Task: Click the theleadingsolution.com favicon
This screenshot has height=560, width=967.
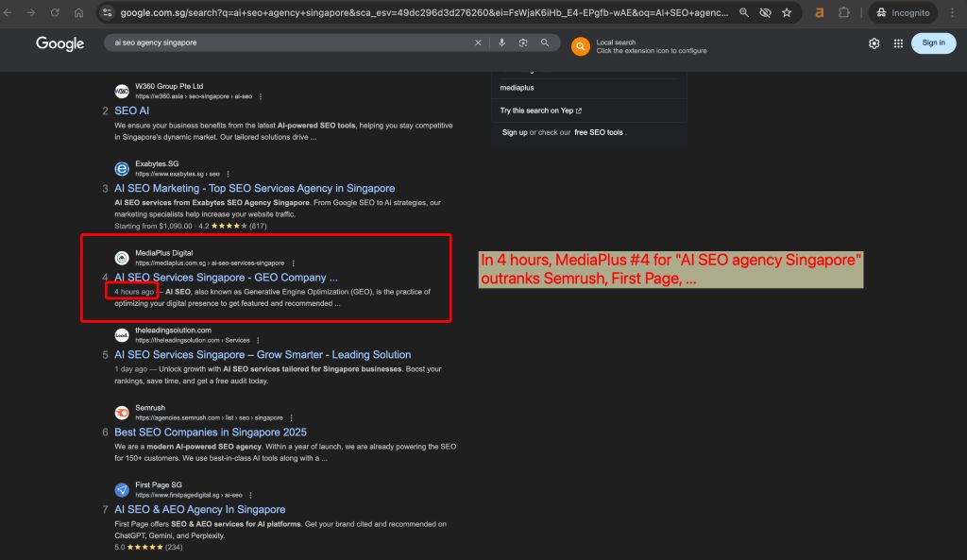Action: [122, 335]
